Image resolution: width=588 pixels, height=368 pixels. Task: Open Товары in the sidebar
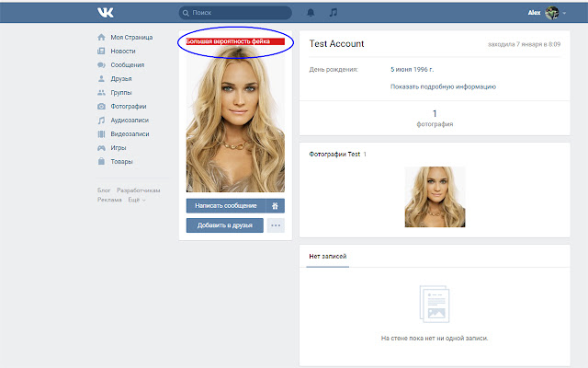pyautogui.click(x=121, y=162)
